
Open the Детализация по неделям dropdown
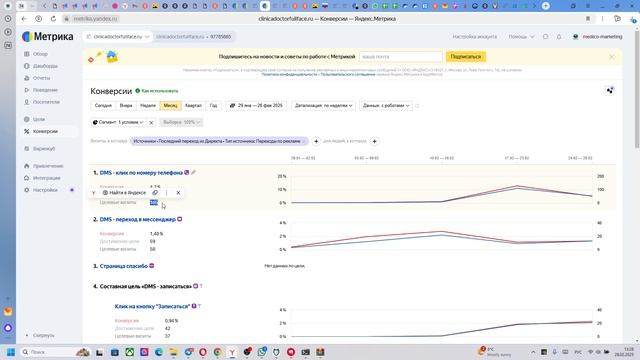pos(323,105)
